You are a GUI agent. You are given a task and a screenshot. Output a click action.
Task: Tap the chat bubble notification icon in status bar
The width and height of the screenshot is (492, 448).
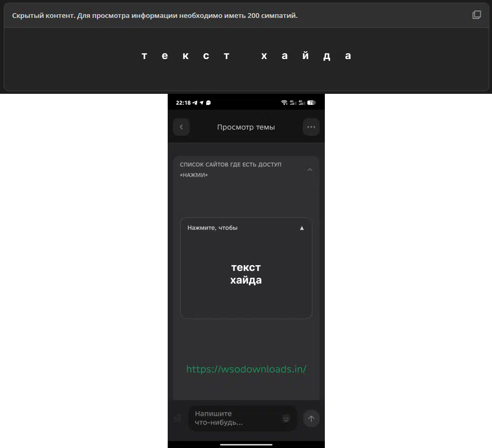coord(209,103)
